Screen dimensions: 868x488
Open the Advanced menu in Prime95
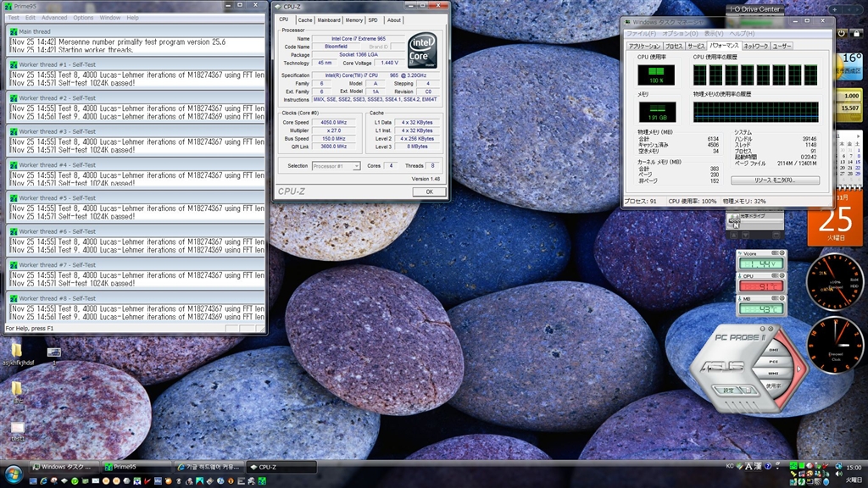(x=54, y=17)
